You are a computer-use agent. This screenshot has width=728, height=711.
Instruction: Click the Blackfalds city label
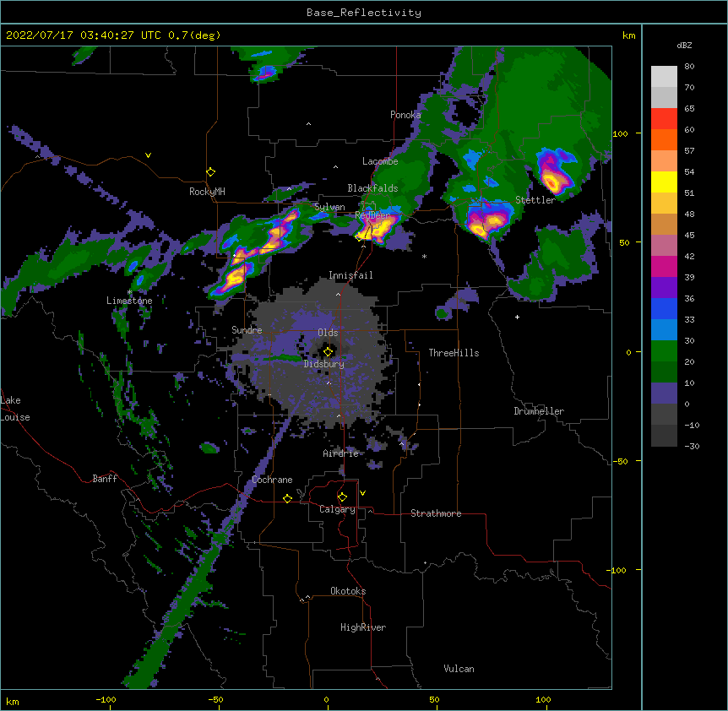372,188
